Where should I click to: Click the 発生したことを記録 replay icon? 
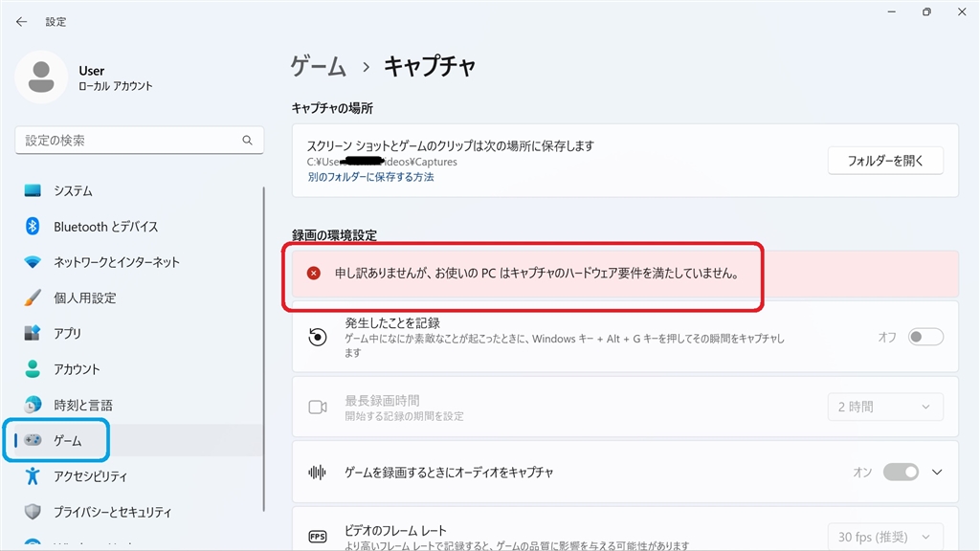pyautogui.click(x=318, y=338)
